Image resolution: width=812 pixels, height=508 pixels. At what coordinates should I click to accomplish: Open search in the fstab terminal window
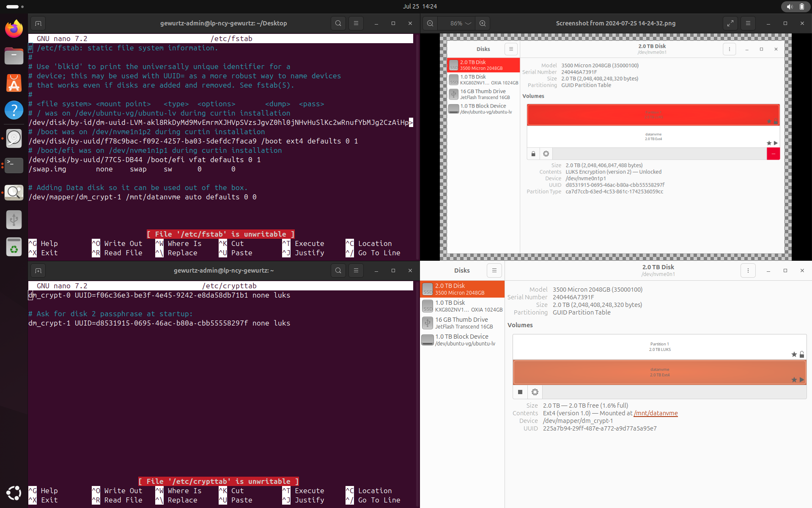tap(338, 23)
